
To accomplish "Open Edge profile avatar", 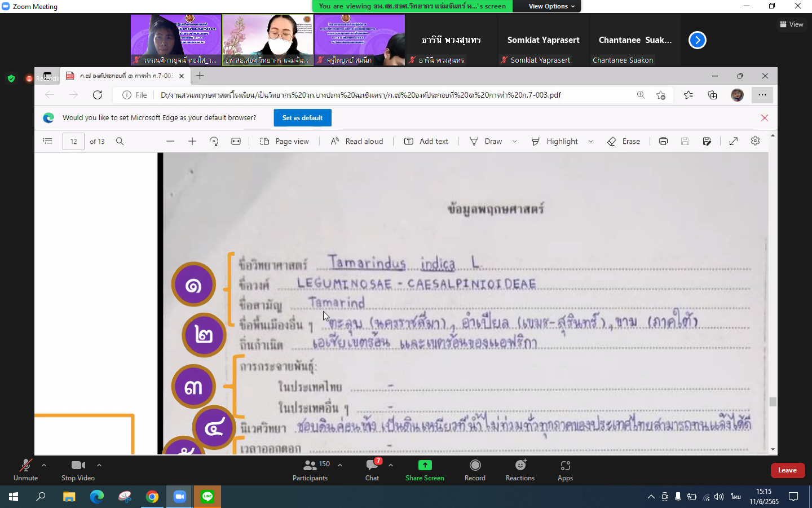I will point(737,95).
